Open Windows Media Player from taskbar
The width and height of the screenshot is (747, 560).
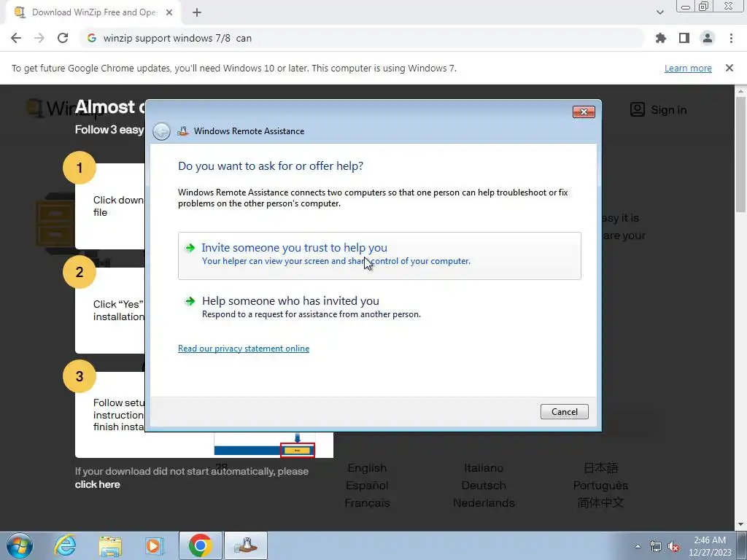tap(155, 545)
